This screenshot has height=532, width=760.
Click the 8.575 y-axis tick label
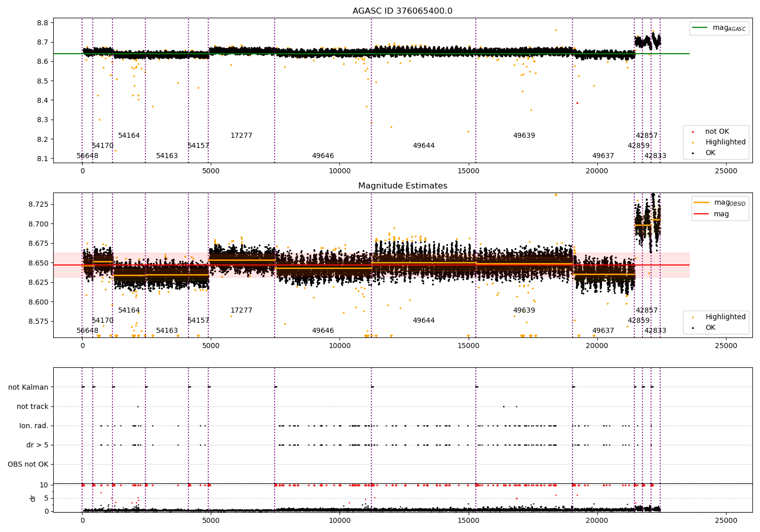[39, 321]
